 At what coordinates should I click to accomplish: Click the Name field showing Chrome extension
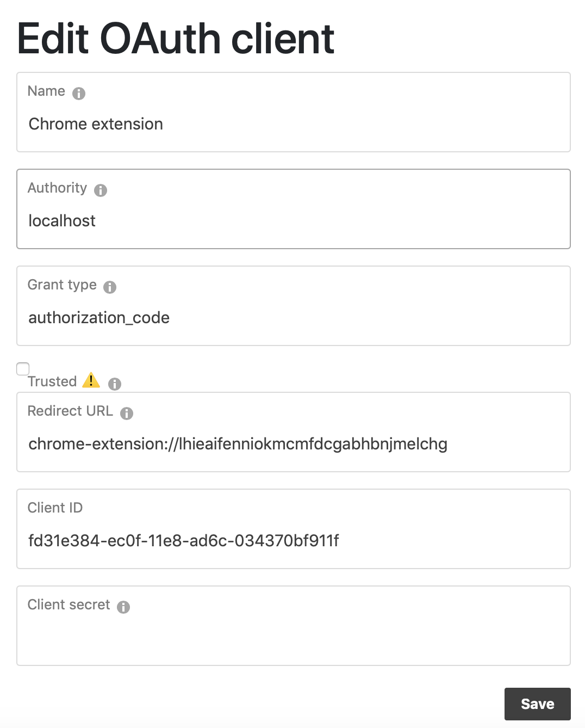click(x=294, y=124)
